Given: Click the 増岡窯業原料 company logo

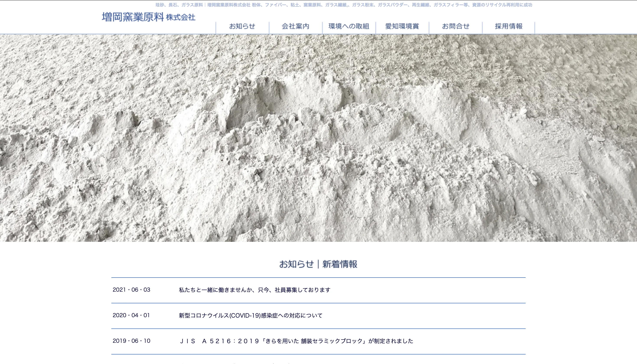Looking at the screenshot, I should [133, 17].
